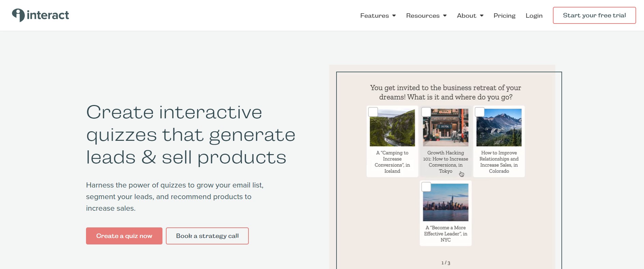Viewport: 644px width, 269px height.
Task: Expand the Features dropdown menu
Action: point(378,16)
